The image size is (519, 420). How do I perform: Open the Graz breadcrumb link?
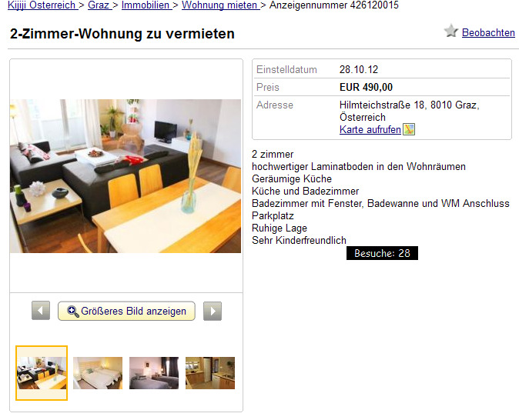point(99,5)
